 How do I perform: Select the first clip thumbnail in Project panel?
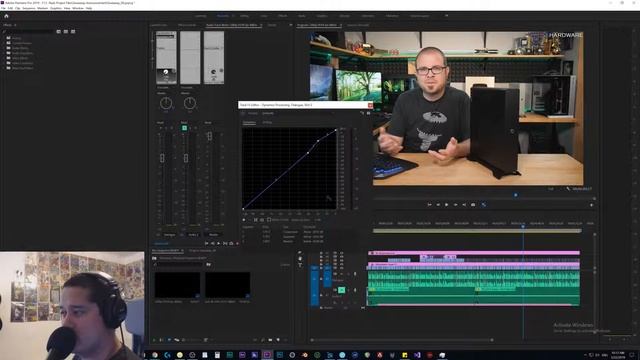tap(177, 285)
